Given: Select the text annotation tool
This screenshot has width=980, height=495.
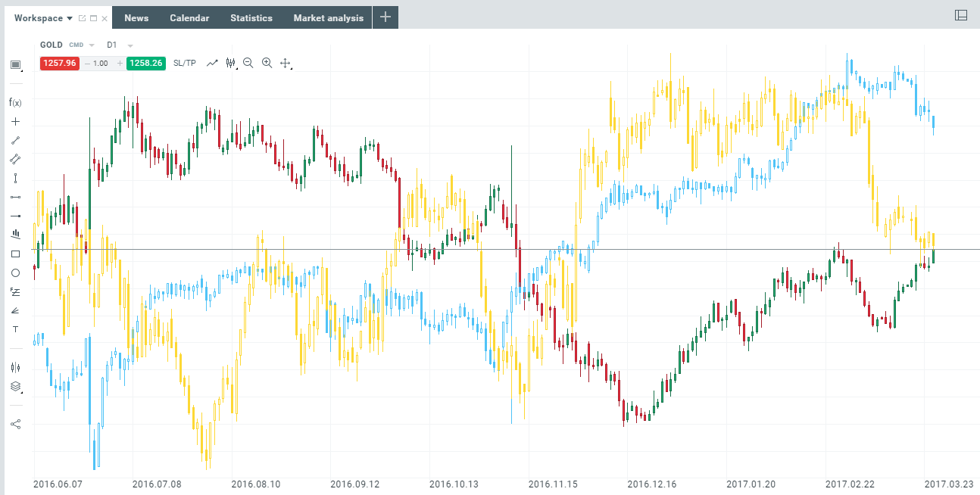Looking at the screenshot, I should (15, 329).
